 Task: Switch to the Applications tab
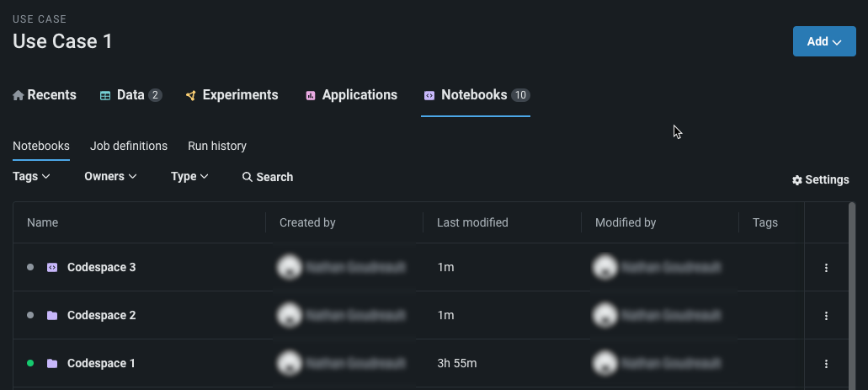pos(351,95)
